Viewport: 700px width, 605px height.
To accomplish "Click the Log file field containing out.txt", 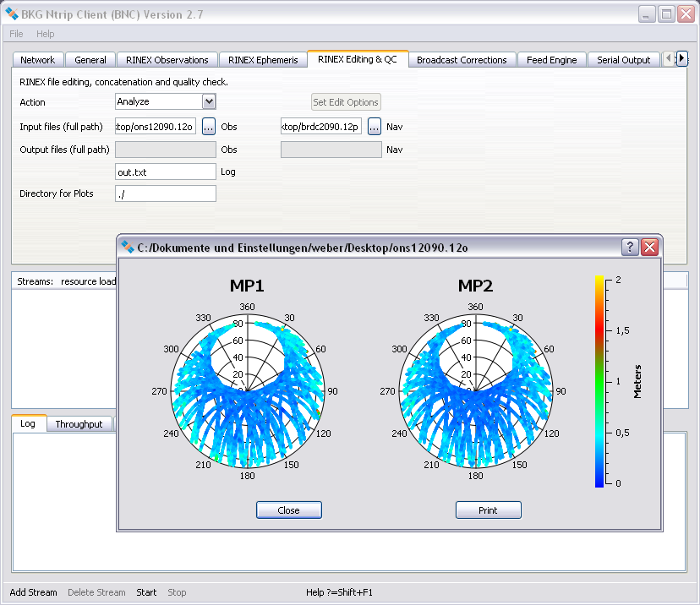I will coord(166,172).
